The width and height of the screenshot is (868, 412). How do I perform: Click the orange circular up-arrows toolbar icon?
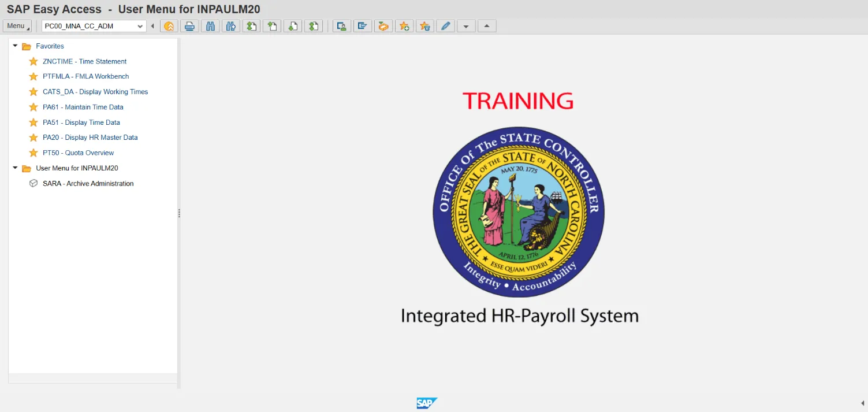[x=169, y=27]
